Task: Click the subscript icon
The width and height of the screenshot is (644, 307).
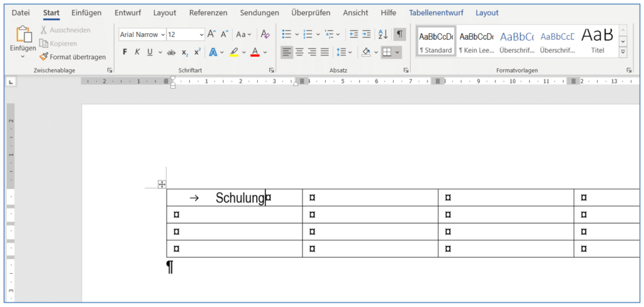Action: pos(185,52)
